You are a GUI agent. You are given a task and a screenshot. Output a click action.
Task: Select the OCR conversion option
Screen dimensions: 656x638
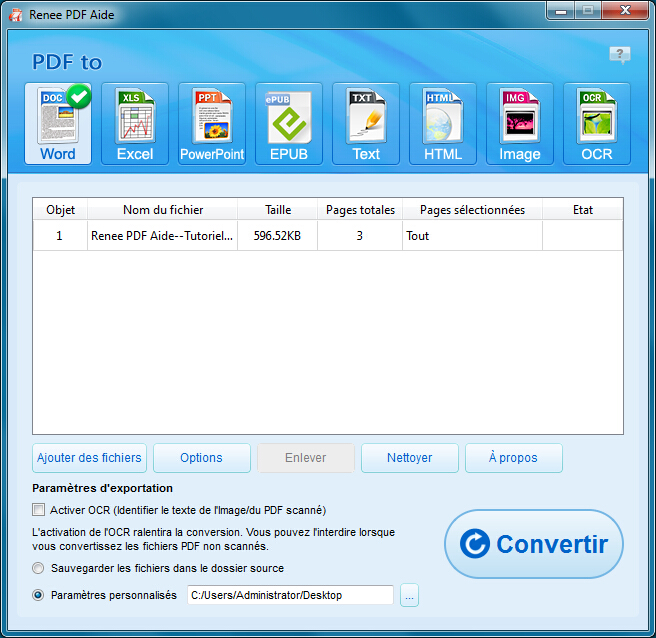[597, 123]
